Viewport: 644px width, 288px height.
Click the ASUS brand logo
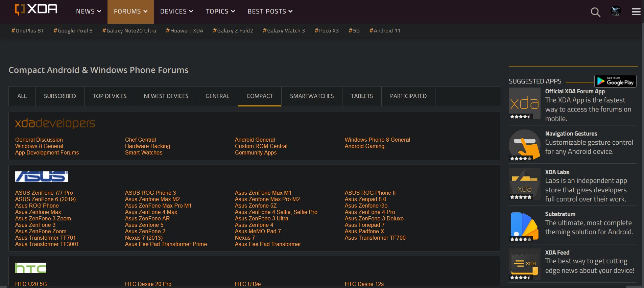[x=42, y=176]
